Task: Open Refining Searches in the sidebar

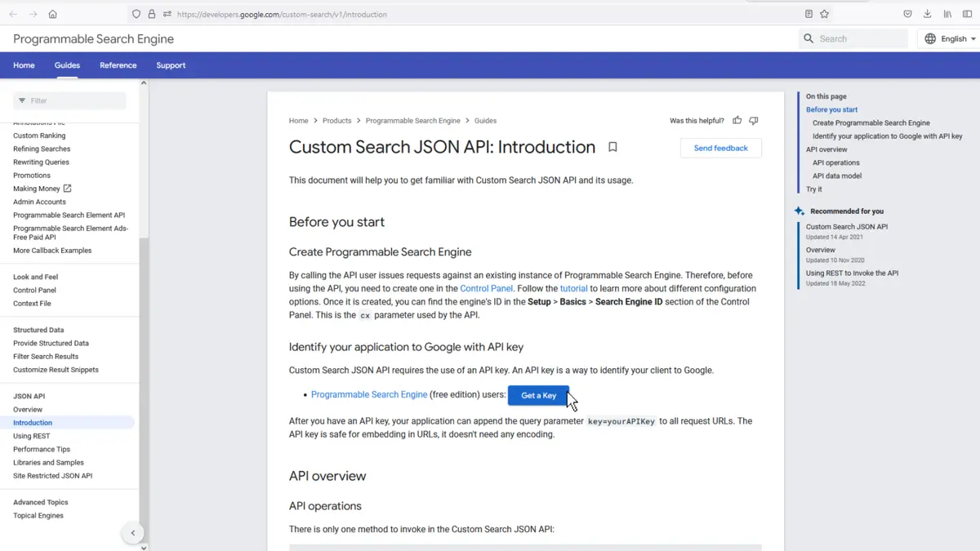Action: point(42,149)
